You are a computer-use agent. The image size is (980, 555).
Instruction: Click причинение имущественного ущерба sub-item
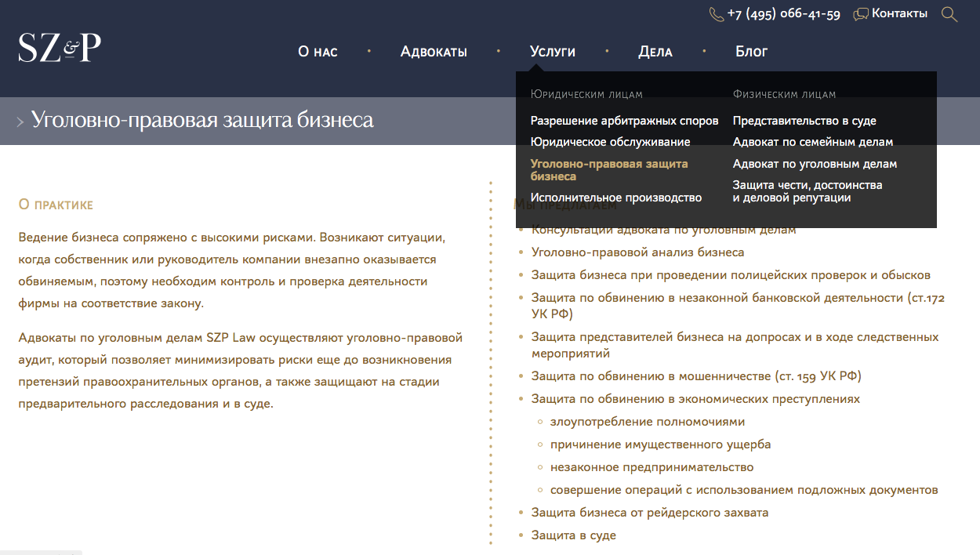point(661,444)
